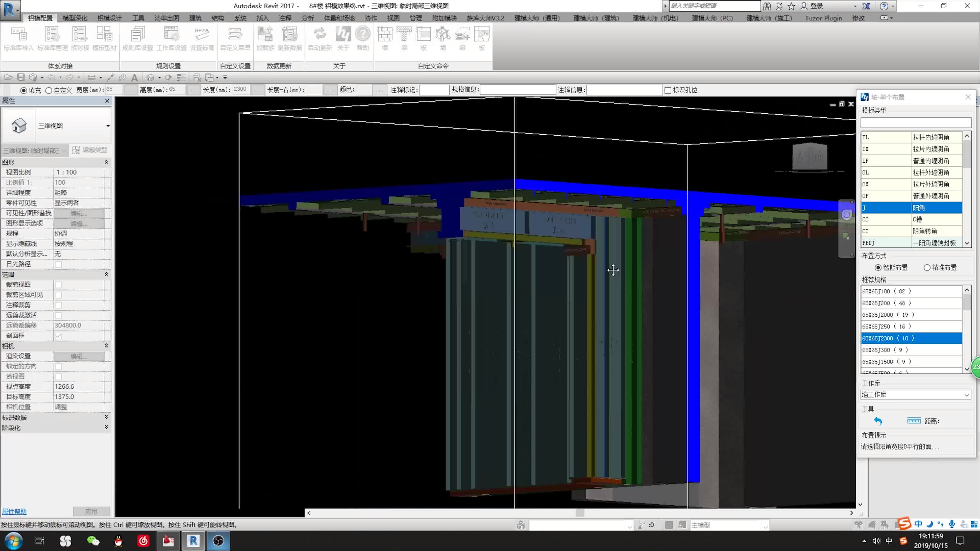Click the 属性帮助 link
This screenshot has width=980, height=551.
click(14, 512)
